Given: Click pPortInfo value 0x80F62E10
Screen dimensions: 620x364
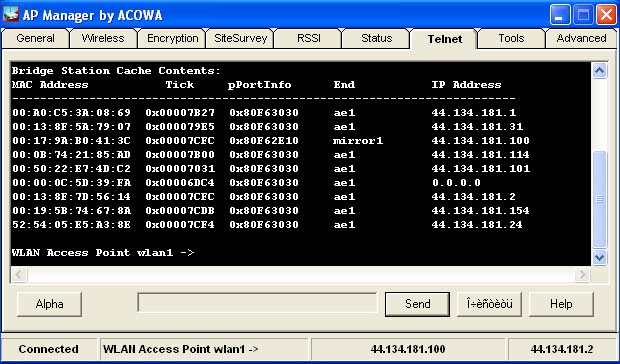Looking at the screenshot, I should (264, 141).
